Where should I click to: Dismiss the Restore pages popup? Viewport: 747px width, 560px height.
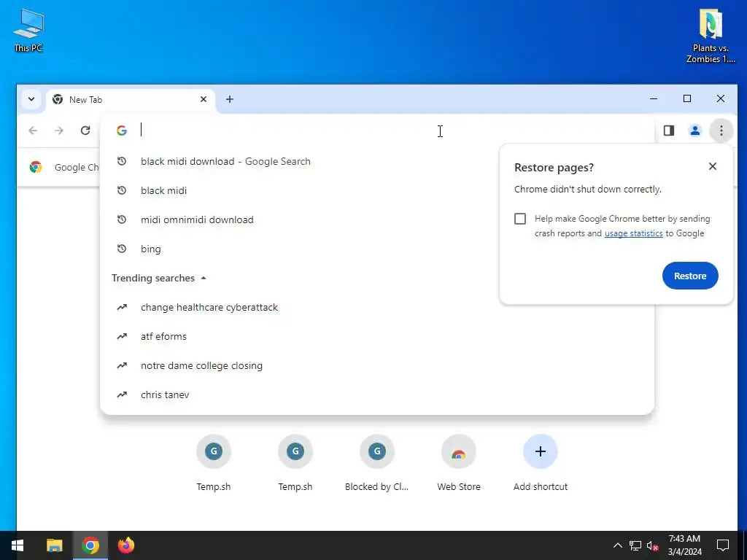click(712, 166)
